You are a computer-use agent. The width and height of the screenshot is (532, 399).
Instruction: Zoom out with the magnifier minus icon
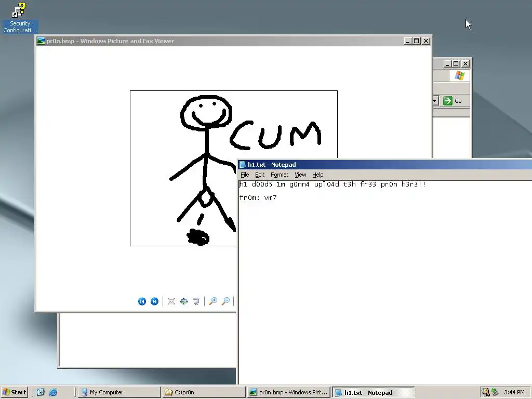pos(225,301)
